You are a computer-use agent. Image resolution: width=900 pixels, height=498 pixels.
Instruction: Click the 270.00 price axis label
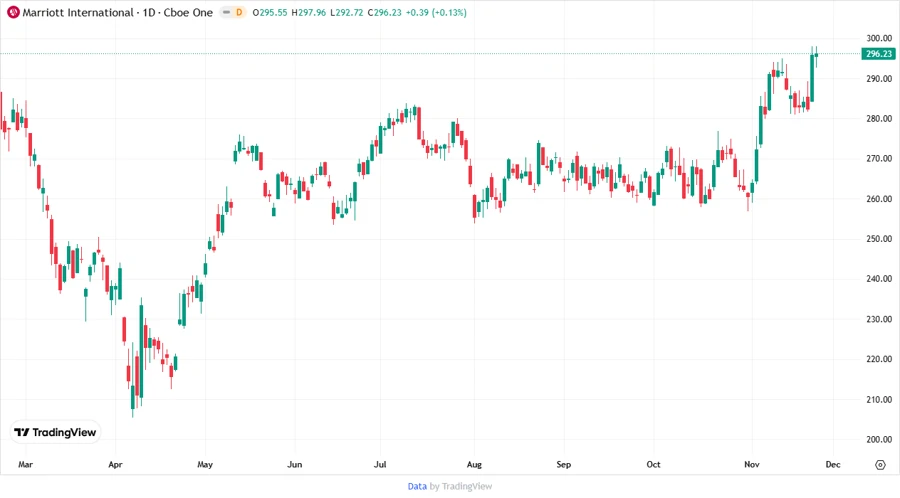[879, 158]
